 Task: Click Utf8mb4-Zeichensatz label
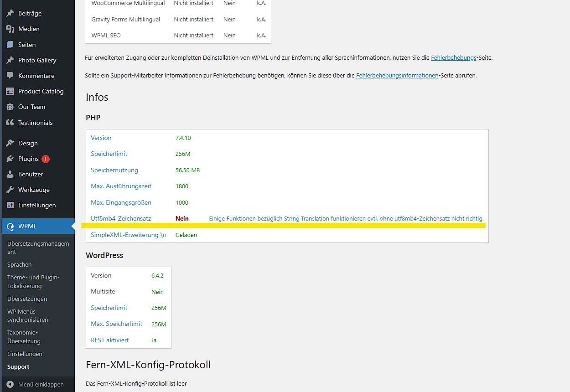[121, 219]
